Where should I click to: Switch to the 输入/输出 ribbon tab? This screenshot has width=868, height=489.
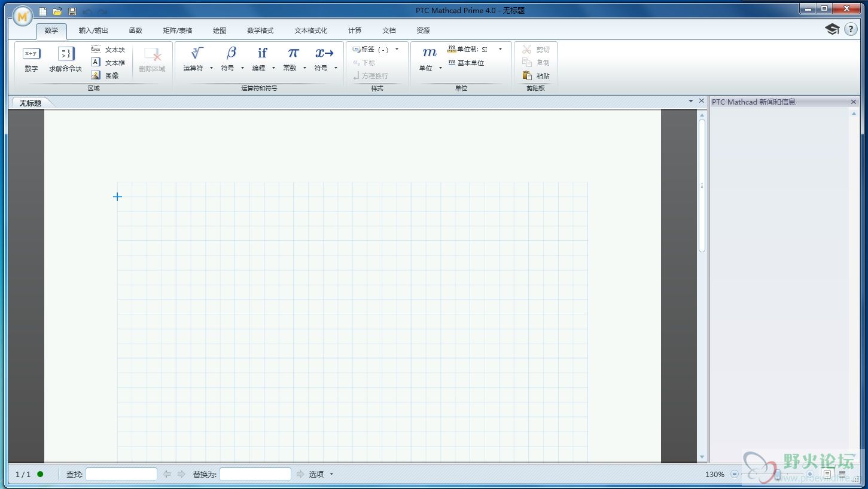93,30
